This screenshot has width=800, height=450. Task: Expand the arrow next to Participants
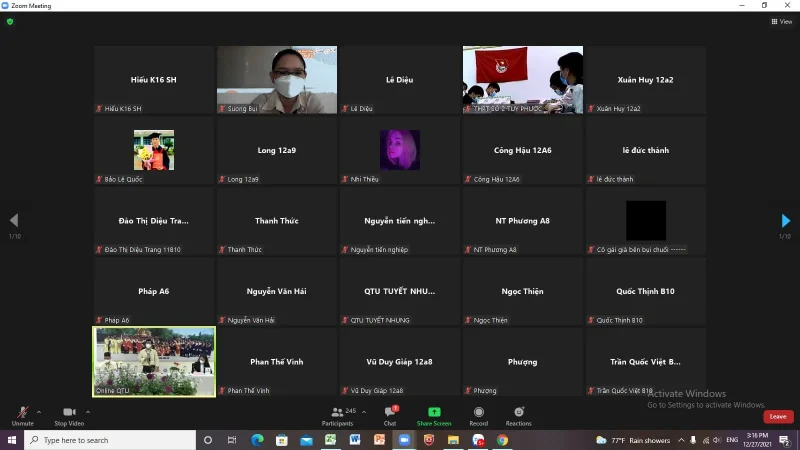coord(364,412)
